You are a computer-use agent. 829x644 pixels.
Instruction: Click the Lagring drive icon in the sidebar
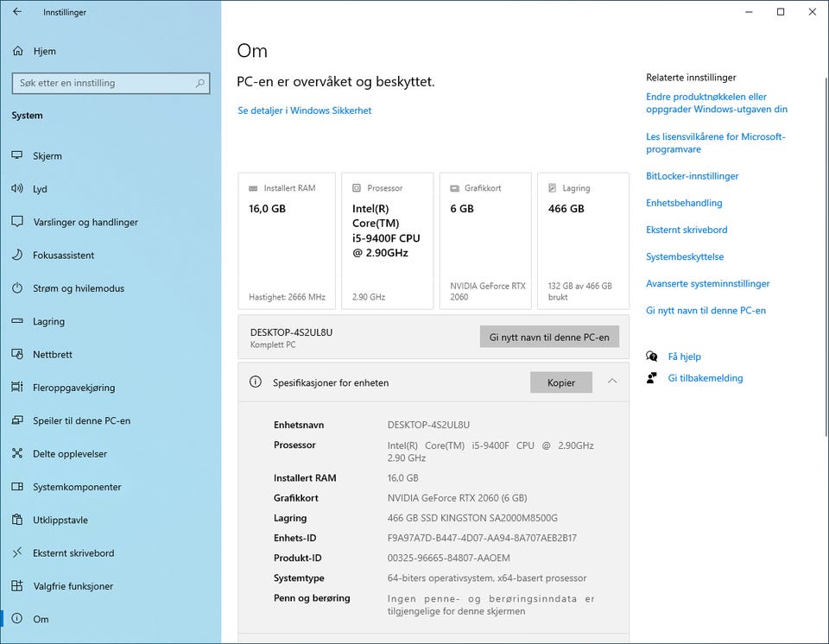[x=17, y=321]
